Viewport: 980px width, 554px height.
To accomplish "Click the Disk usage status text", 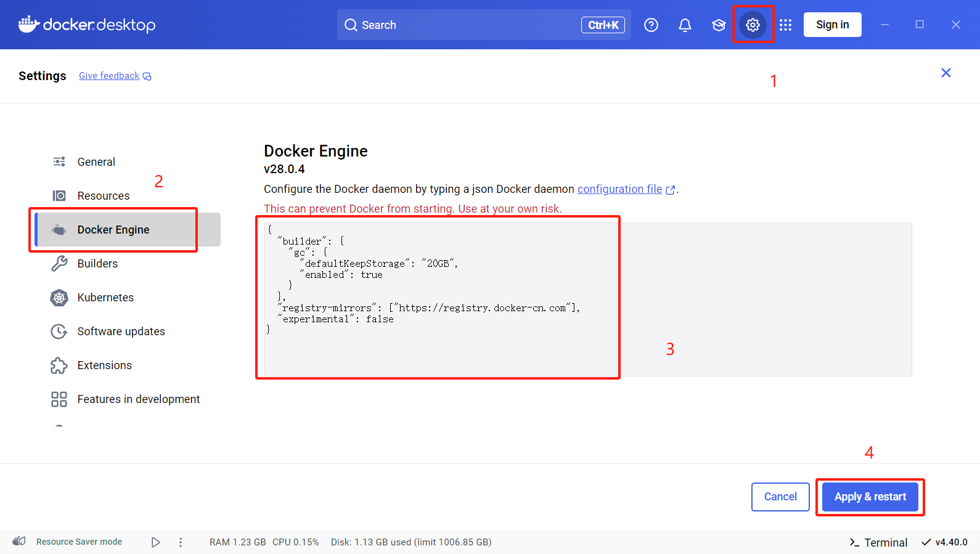I will (x=411, y=542).
